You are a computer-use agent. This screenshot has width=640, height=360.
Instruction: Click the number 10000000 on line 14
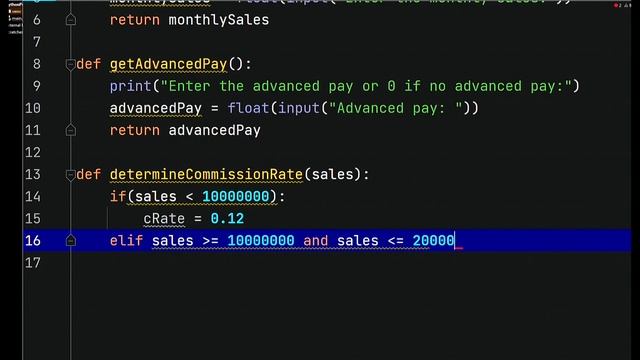coord(236,197)
